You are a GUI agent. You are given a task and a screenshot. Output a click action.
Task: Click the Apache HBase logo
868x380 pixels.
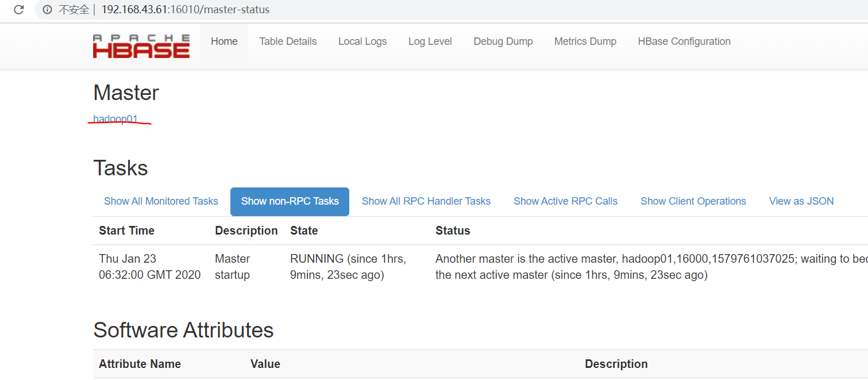click(x=141, y=46)
